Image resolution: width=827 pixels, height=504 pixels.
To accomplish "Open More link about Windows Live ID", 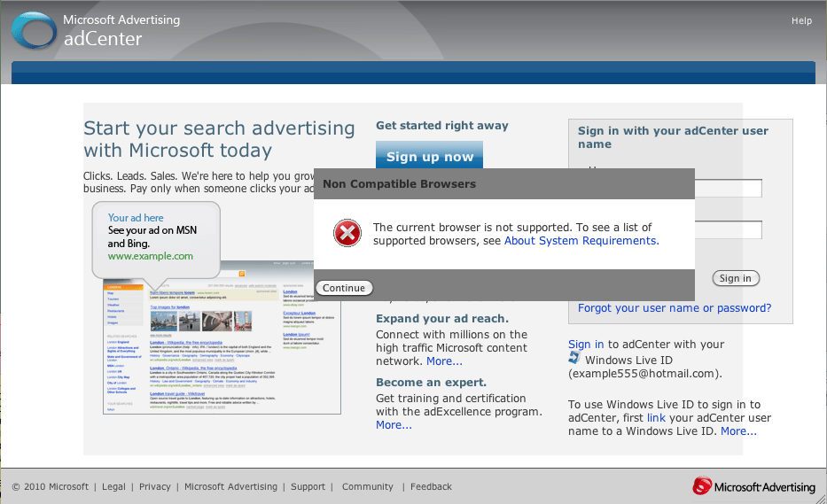I will (738, 431).
